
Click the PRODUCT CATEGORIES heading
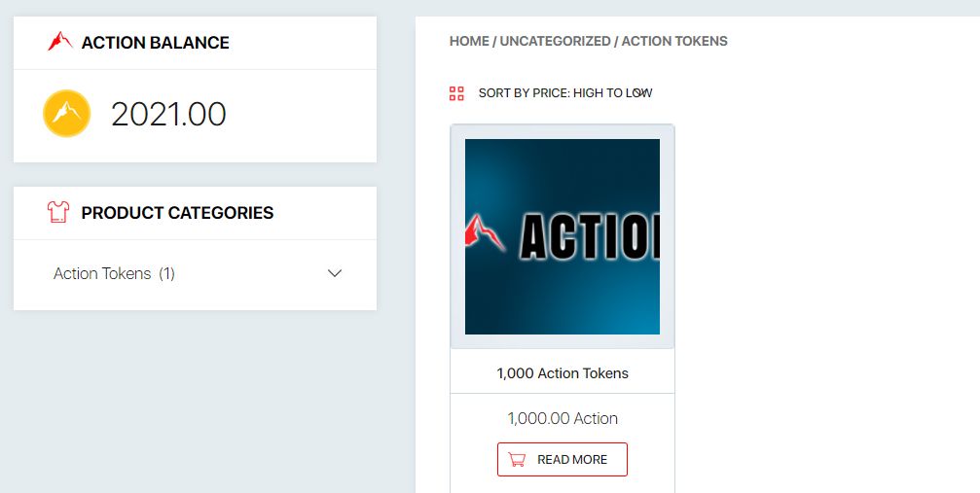(177, 213)
